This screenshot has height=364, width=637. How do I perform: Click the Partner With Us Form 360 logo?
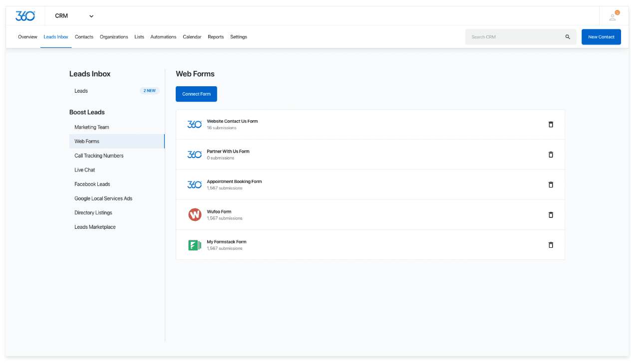[194, 155]
